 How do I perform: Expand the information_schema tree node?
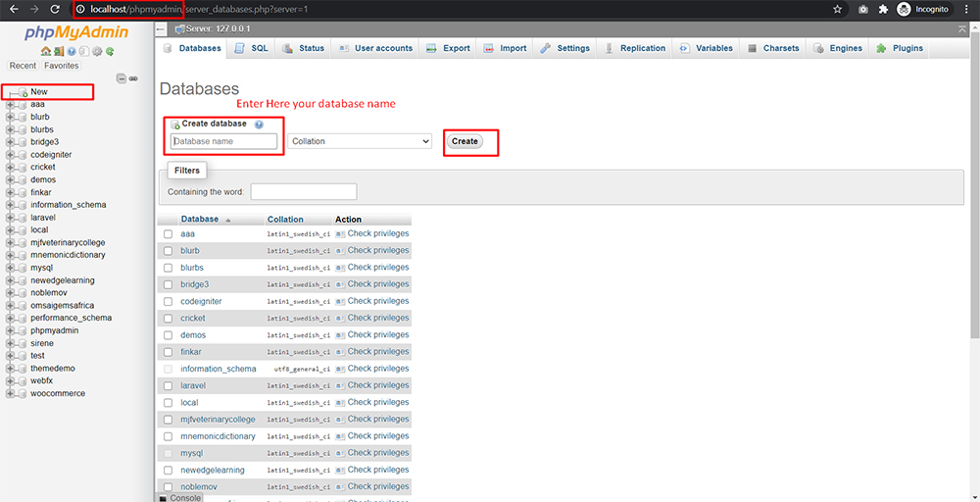(x=10, y=204)
